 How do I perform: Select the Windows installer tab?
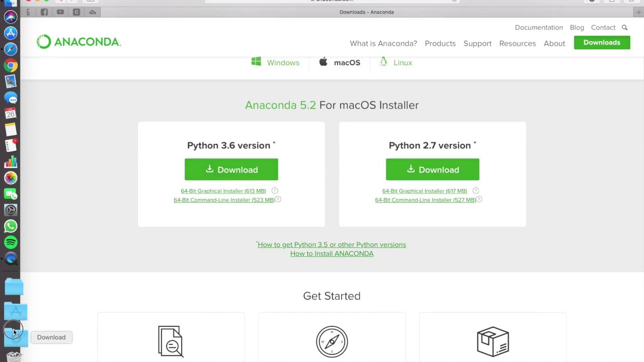[275, 62]
